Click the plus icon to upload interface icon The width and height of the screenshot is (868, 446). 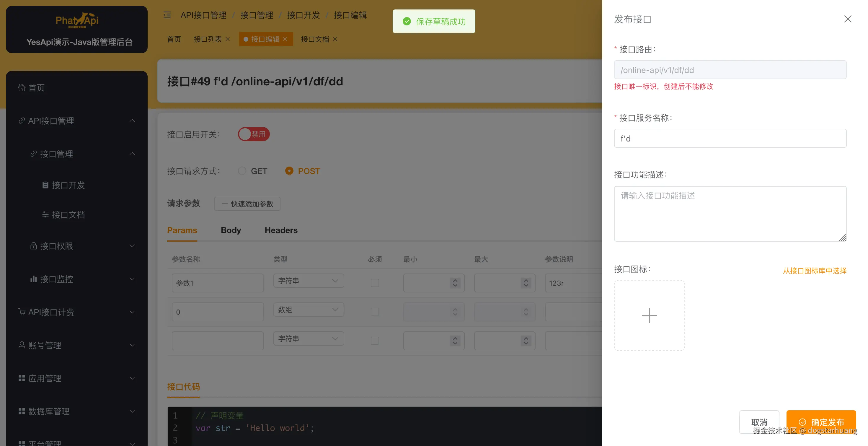(649, 315)
